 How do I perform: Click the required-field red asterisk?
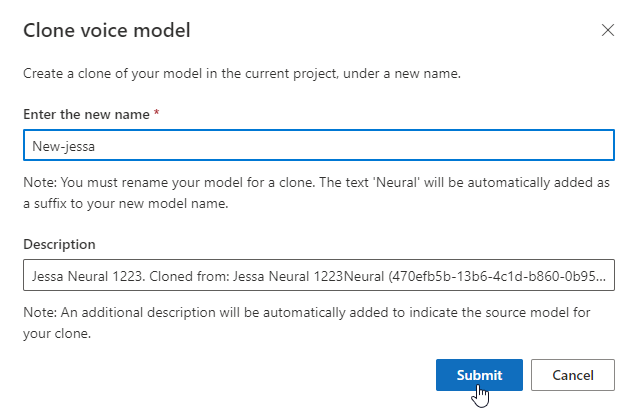(x=157, y=115)
